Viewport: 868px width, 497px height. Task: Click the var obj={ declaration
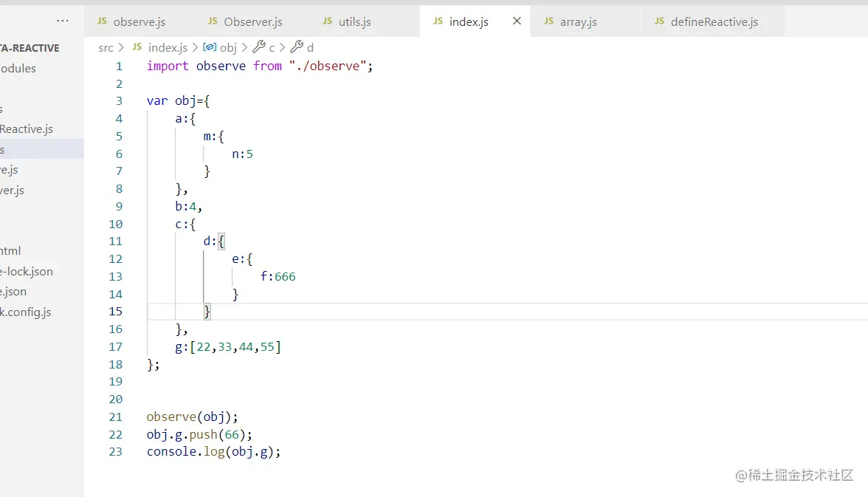pos(179,101)
